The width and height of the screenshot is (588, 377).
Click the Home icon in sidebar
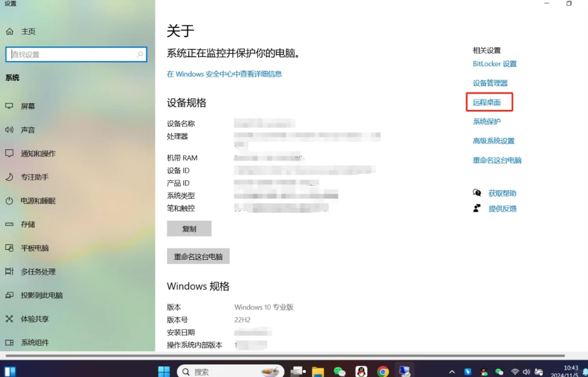tap(10, 31)
